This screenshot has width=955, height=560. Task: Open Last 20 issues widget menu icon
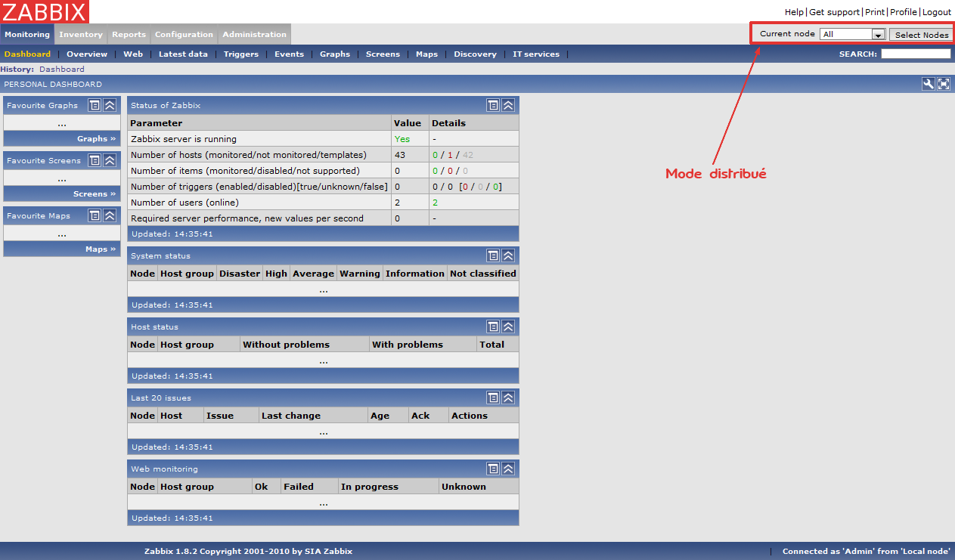[x=493, y=398]
